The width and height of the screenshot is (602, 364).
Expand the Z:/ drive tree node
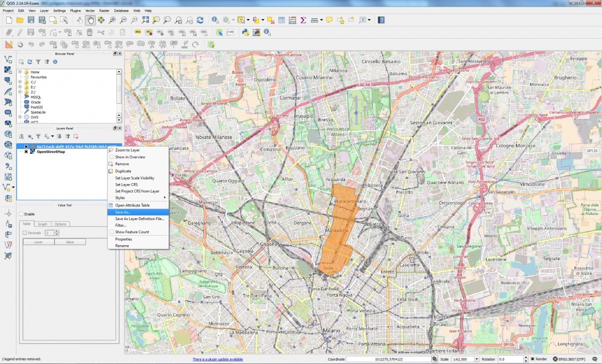(x=20, y=92)
